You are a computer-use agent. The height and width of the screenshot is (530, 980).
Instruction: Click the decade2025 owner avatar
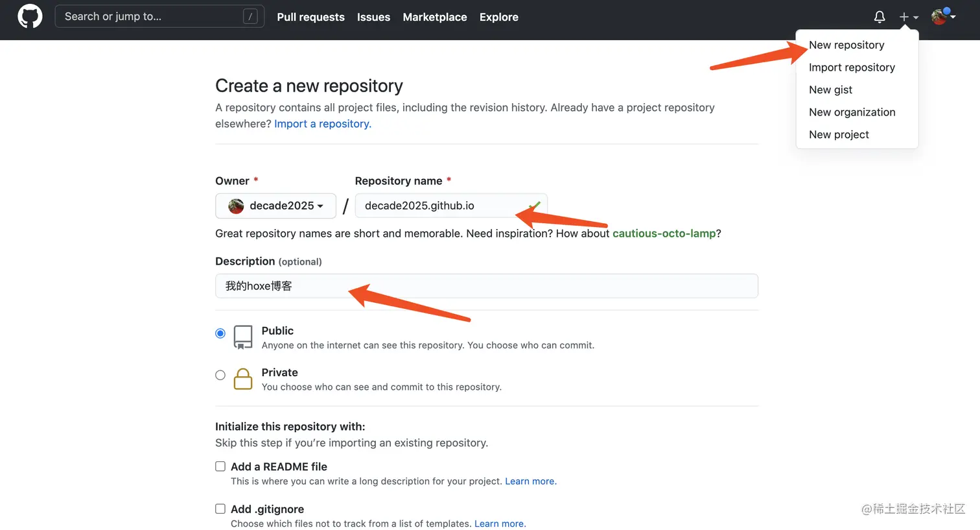[237, 206]
